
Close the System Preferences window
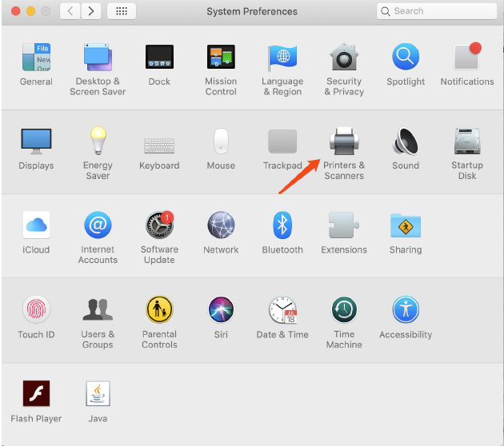click(x=15, y=11)
